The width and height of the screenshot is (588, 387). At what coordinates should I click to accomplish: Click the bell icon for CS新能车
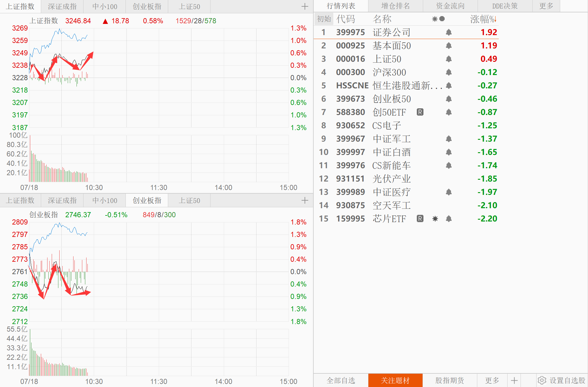coord(449,165)
